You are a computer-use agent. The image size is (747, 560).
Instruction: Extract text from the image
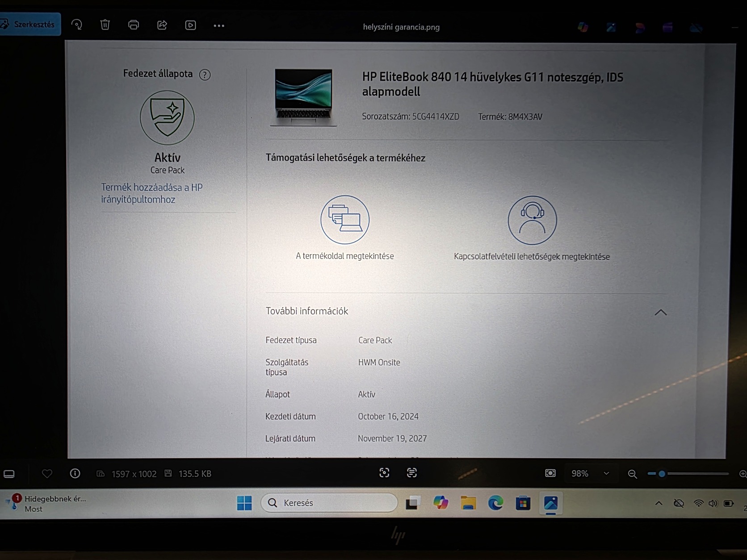[x=412, y=473]
